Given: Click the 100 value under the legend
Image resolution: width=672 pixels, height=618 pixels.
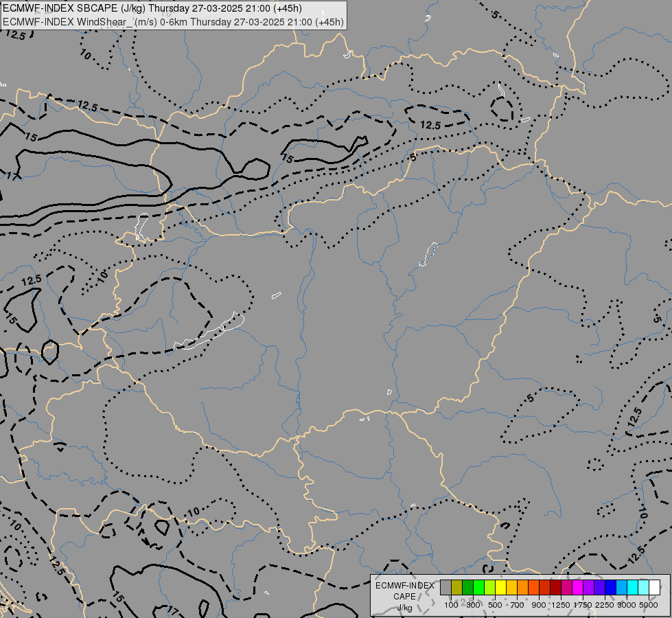Looking at the screenshot, I should [x=451, y=605].
